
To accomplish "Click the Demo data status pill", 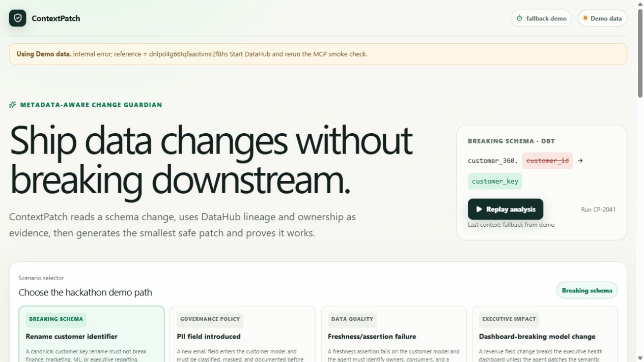I will point(602,18).
